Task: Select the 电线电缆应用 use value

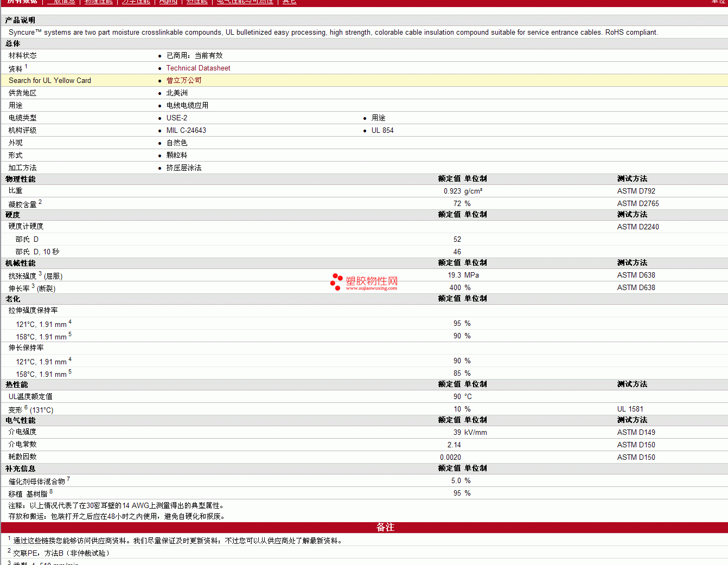Action: click(x=187, y=106)
